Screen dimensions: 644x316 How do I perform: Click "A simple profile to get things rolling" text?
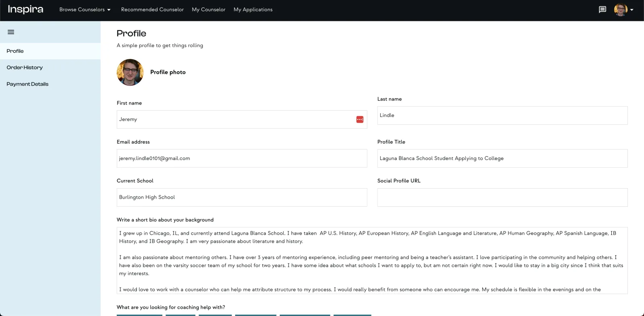160,45
